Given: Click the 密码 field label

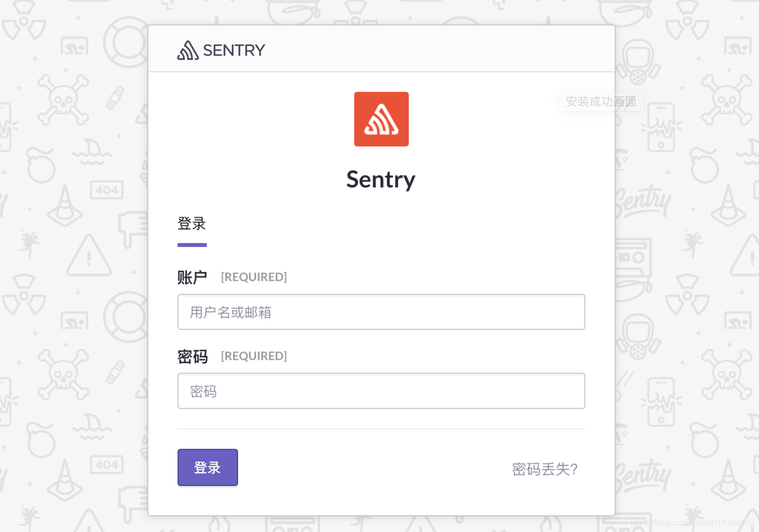Looking at the screenshot, I should pos(192,356).
